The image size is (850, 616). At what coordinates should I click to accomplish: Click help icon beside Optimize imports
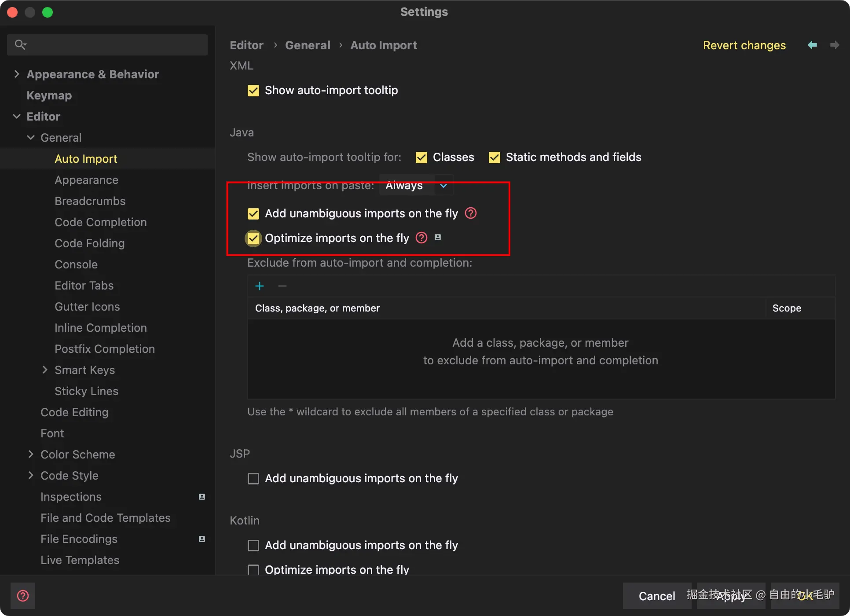[x=421, y=238]
